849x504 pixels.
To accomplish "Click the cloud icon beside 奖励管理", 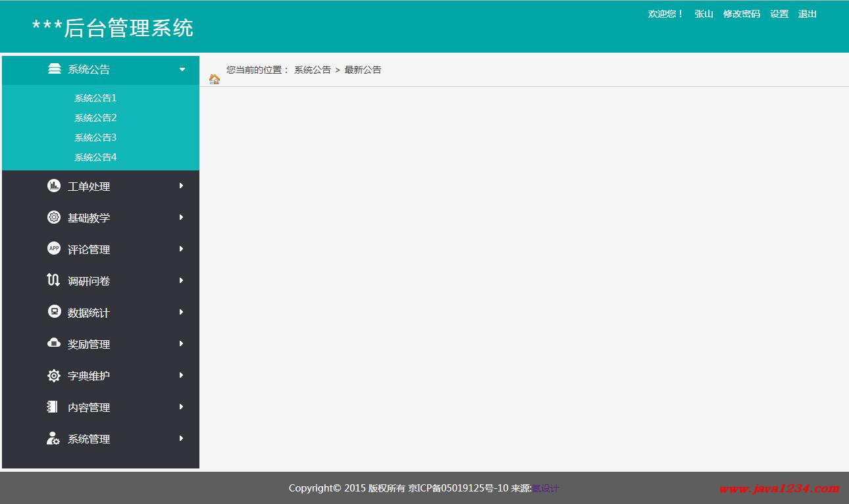I will pos(54,343).
